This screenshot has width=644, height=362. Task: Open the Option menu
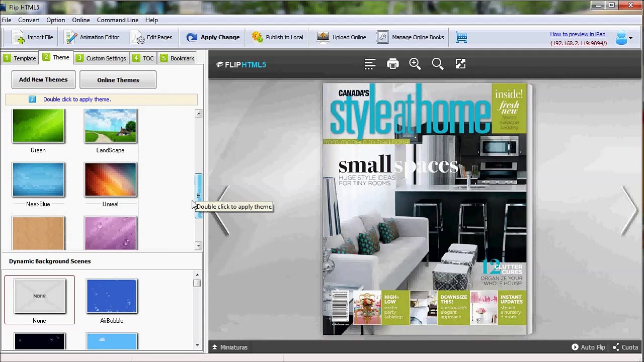[56, 20]
